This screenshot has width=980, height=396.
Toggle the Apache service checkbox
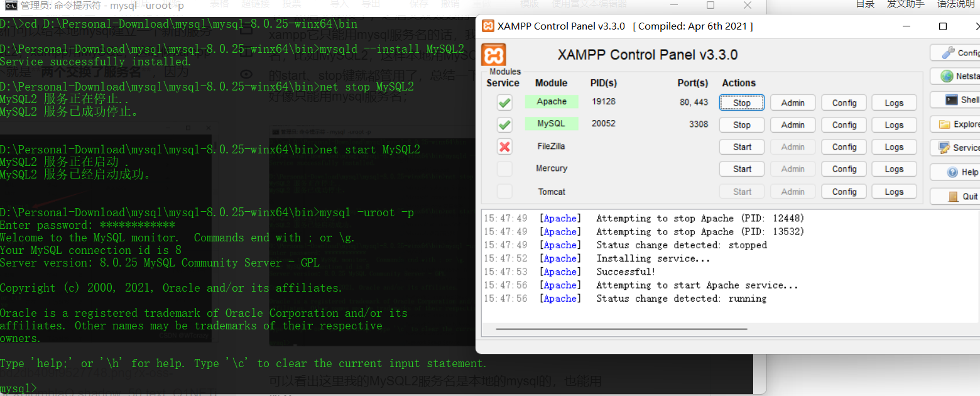(504, 102)
